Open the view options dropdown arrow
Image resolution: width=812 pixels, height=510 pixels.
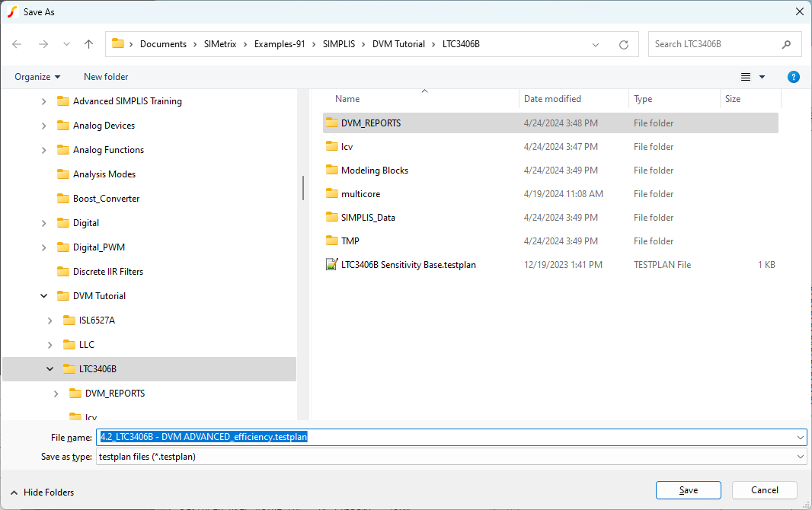click(x=762, y=77)
